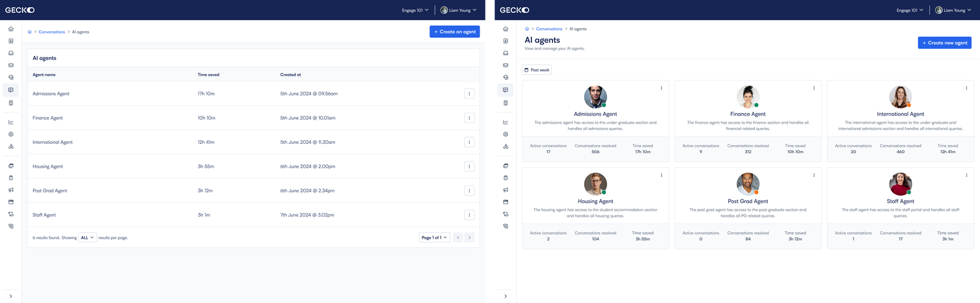Click the Admissions Agent profile photo

(x=595, y=97)
